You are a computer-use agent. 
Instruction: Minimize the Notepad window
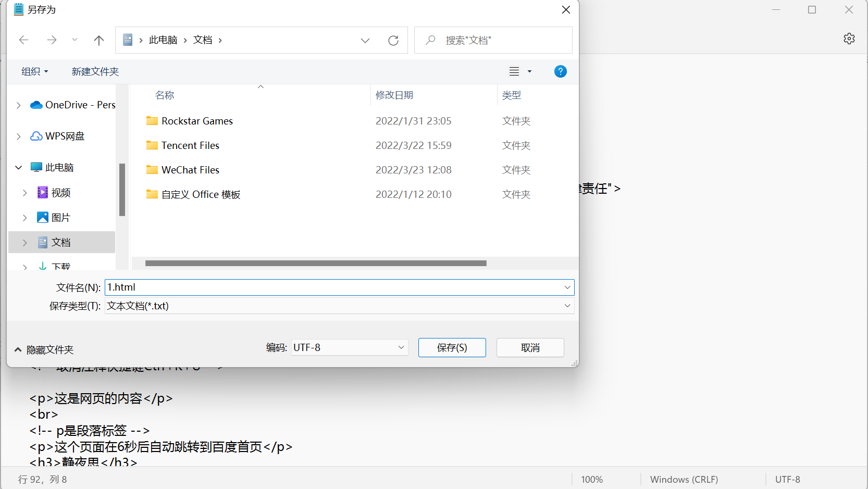click(x=776, y=10)
